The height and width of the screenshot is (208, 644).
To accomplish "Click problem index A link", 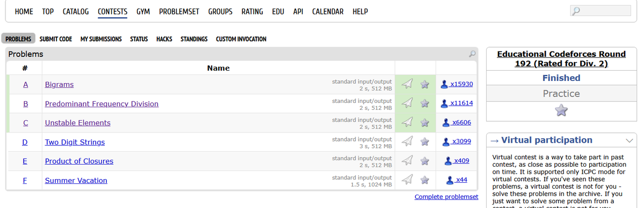I will click(25, 85).
